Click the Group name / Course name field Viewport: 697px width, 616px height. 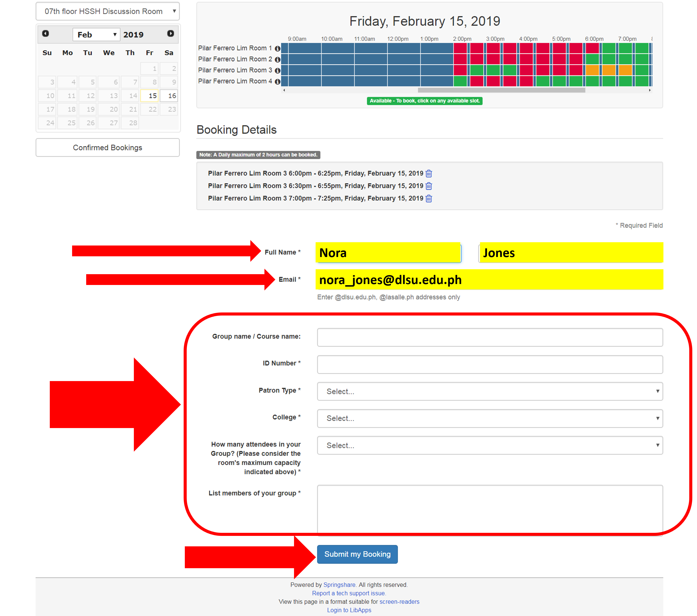[490, 337]
